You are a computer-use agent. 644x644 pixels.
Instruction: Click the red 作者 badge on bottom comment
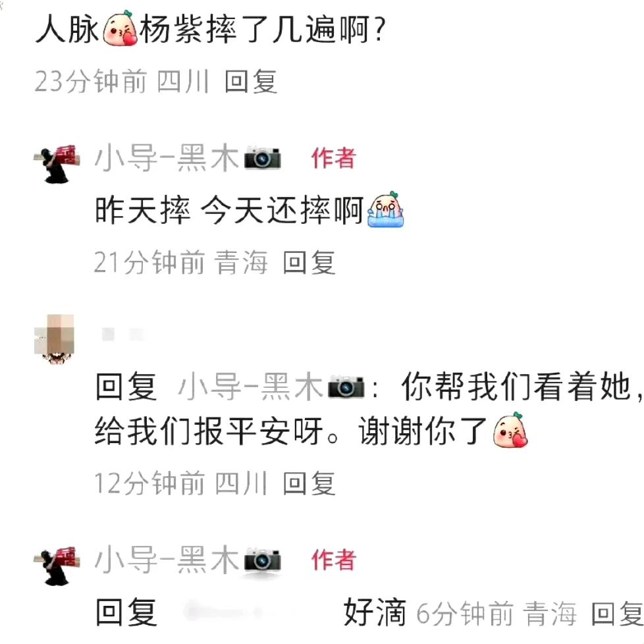pos(333,560)
